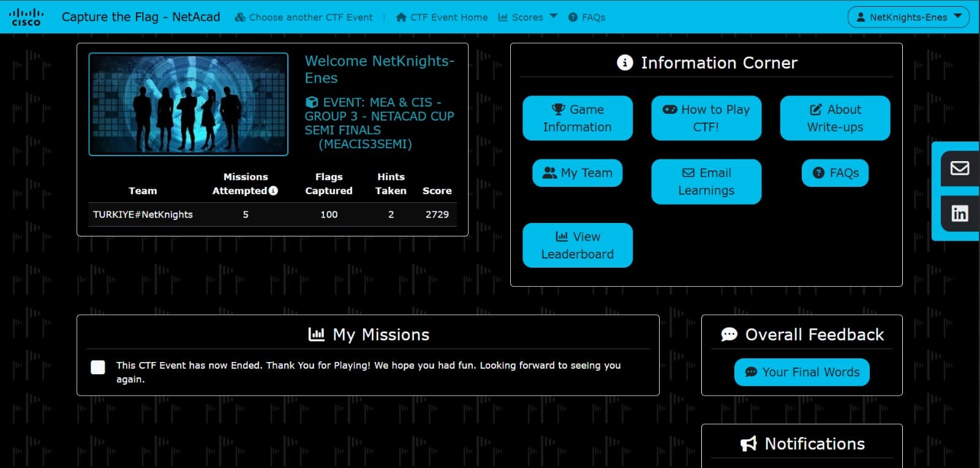Click the Cisco logo in header
Viewport: 980px width, 468px height.
click(26, 17)
